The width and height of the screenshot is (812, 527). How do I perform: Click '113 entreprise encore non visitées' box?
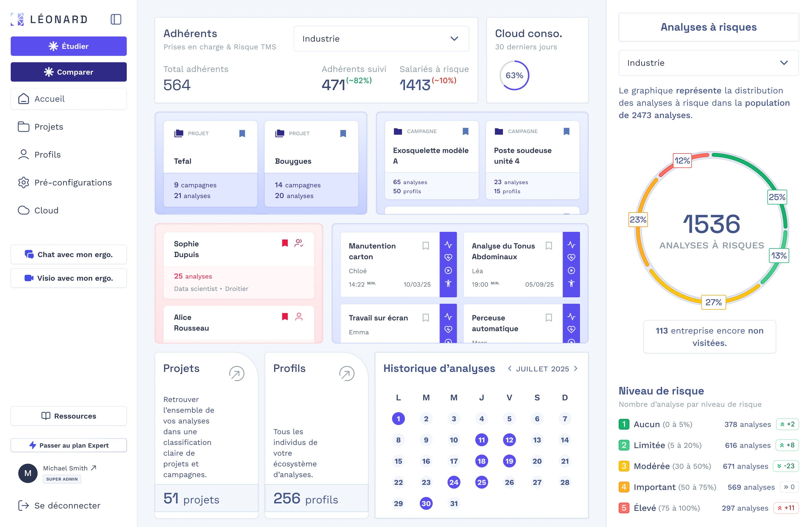coord(709,337)
